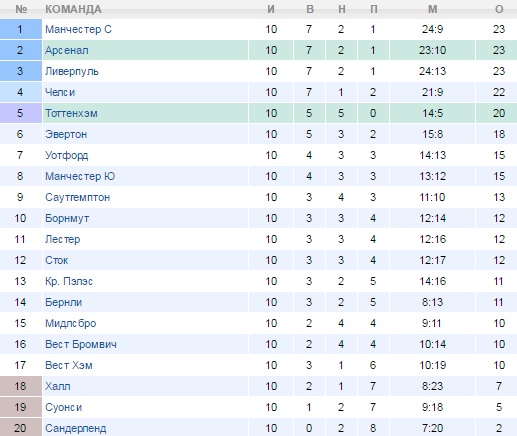Select the position 1 blue cell
517x436 pixels.
[x=21, y=29]
